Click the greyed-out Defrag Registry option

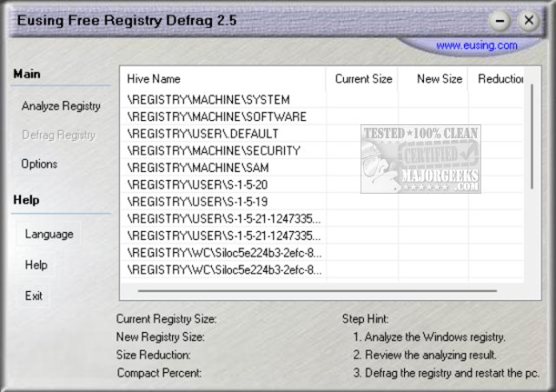coord(59,135)
